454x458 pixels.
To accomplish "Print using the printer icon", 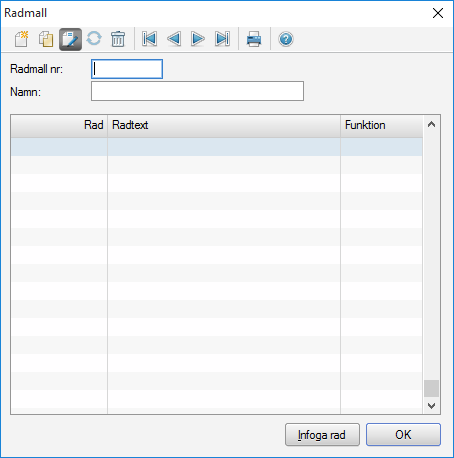I will (x=254, y=39).
